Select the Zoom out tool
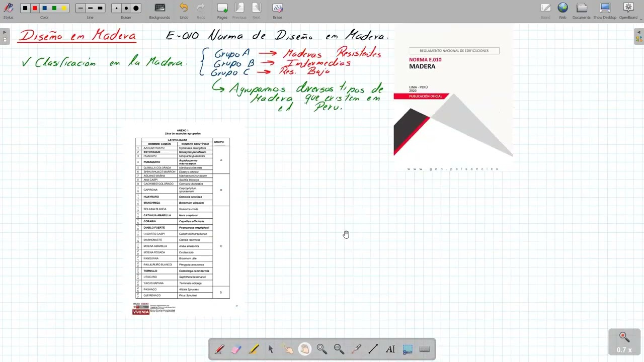The image size is (644, 362). [x=339, y=349]
